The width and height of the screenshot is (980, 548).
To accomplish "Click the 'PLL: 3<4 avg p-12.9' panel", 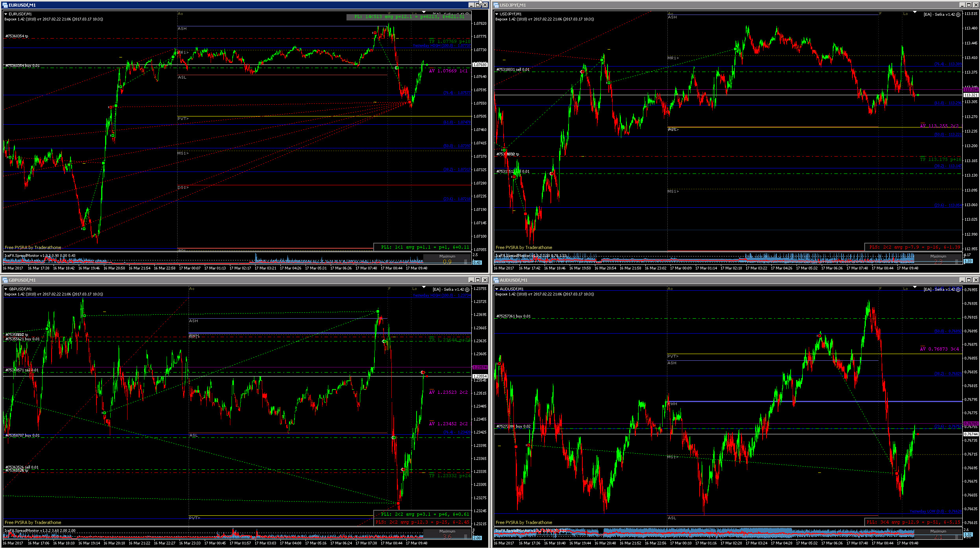I will [x=913, y=522].
